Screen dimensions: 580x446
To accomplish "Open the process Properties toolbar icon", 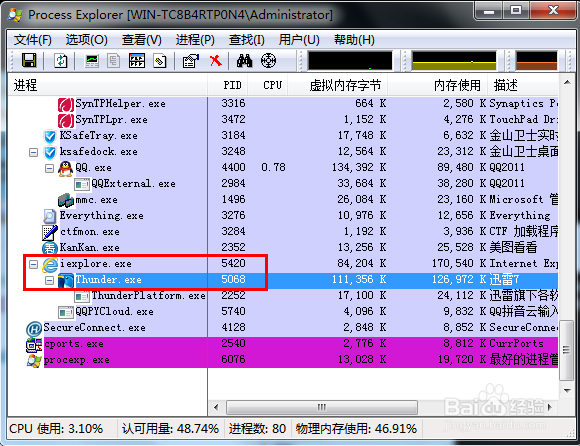I will (x=191, y=61).
